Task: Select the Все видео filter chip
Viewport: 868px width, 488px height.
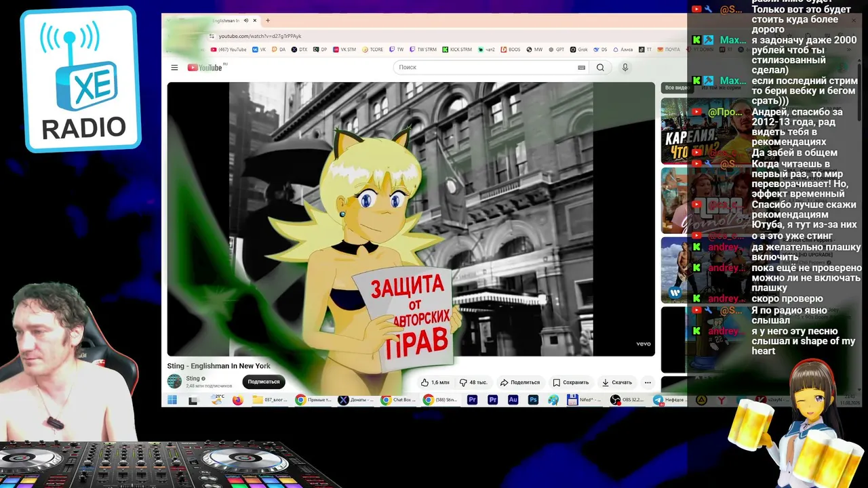Action: click(676, 87)
